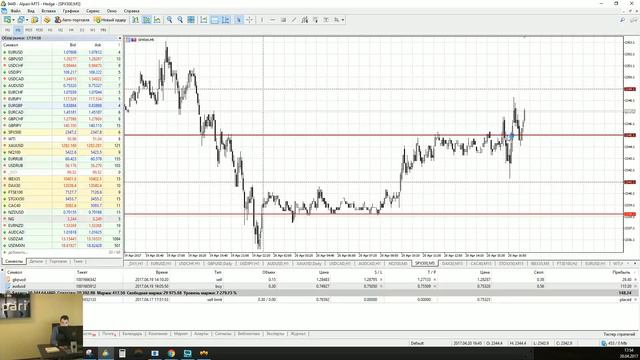The width and height of the screenshot is (640, 360).
Task: Click the Market Watch toolbar icon
Action: point(35,20)
